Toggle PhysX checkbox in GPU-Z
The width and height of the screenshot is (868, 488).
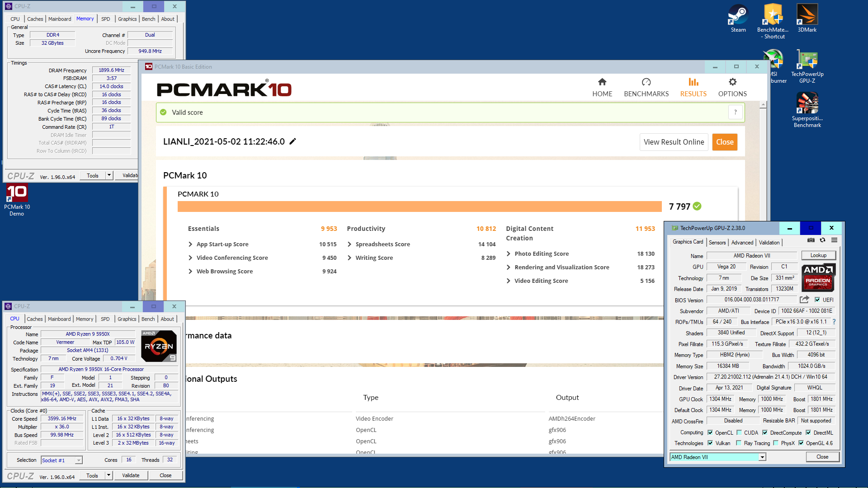pyautogui.click(x=776, y=443)
